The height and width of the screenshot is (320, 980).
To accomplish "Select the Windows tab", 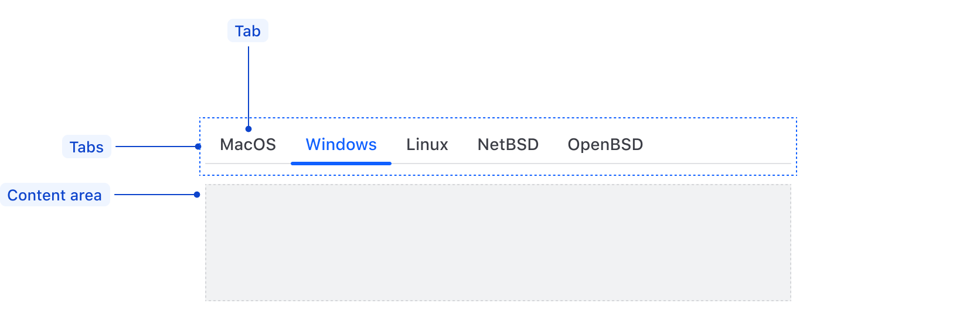I will (341, 145).
